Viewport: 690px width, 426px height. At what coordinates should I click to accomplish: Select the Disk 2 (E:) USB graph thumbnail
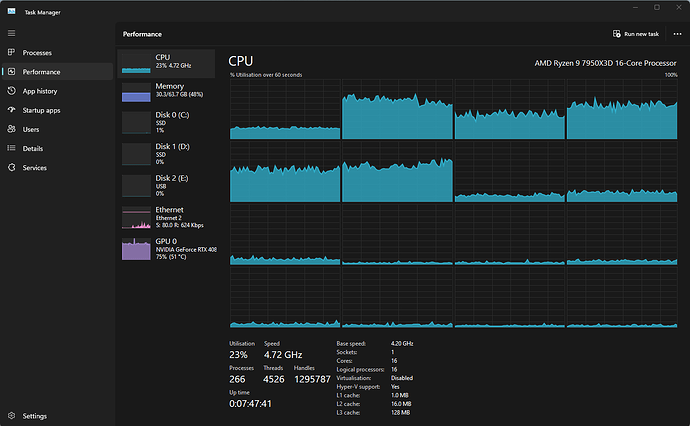click(136, 186)
